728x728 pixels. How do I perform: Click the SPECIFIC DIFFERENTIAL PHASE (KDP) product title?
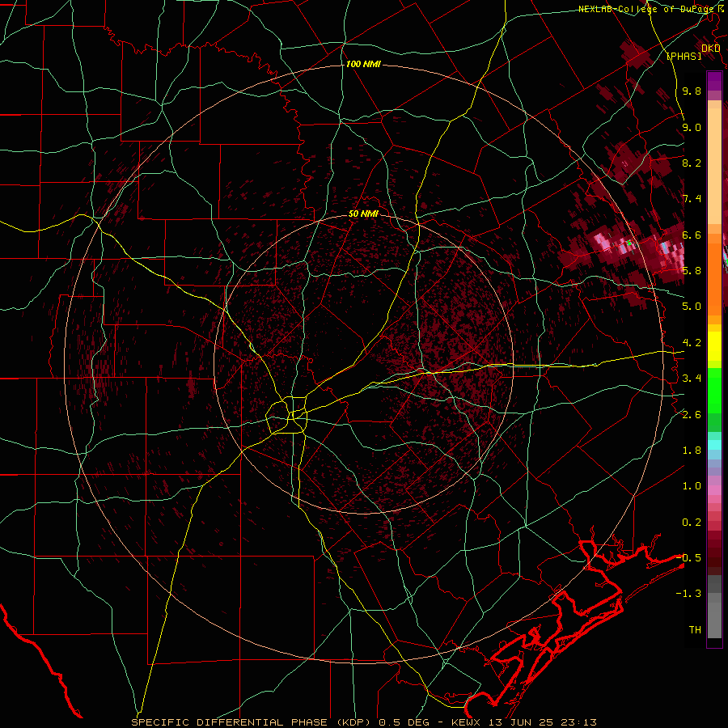250,722
